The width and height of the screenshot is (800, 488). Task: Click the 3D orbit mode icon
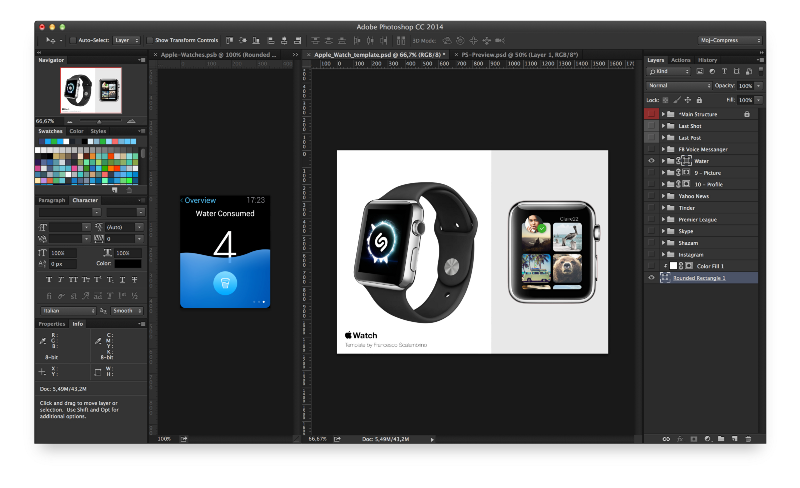(x=447, y=40)
